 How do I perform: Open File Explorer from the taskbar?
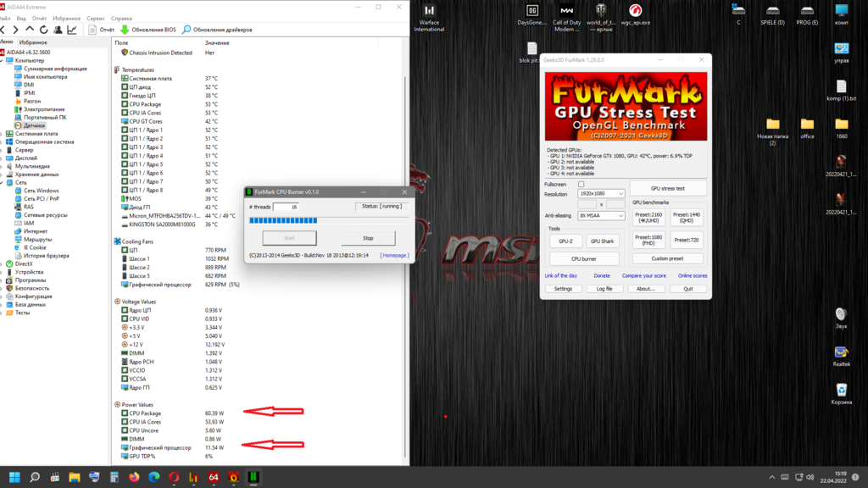point(75,477)
